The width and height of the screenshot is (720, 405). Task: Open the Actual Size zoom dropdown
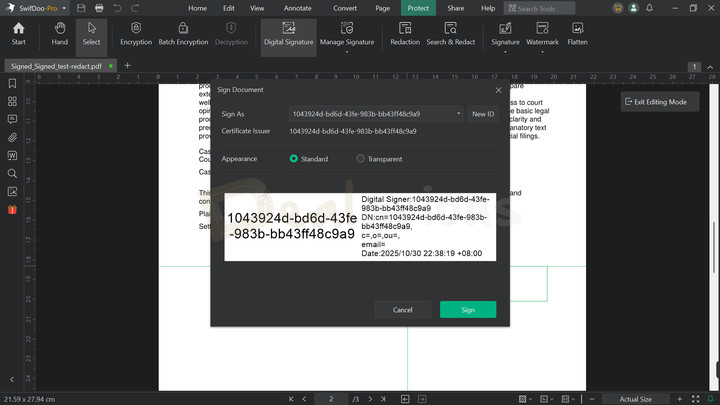(x=636, y=399)
